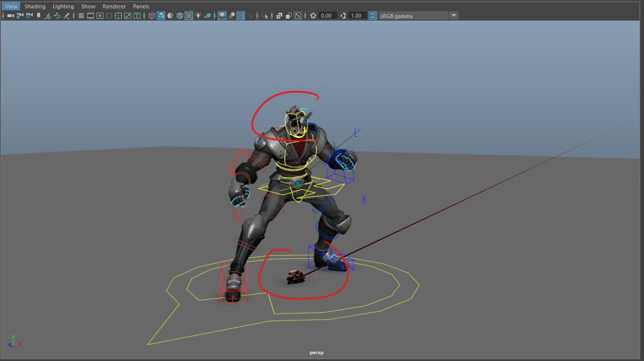Image resolution: width=644 pixels, height=361 pixels.
Task: Enable Wireframe on Shaded icon
Action: pyautogui.click(x=180, y=16)
